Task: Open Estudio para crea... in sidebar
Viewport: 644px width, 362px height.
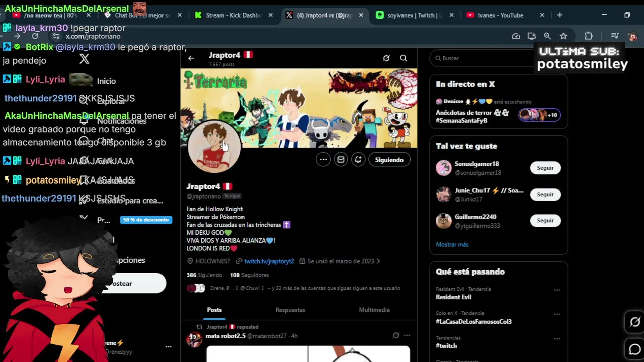Action: 130,201
